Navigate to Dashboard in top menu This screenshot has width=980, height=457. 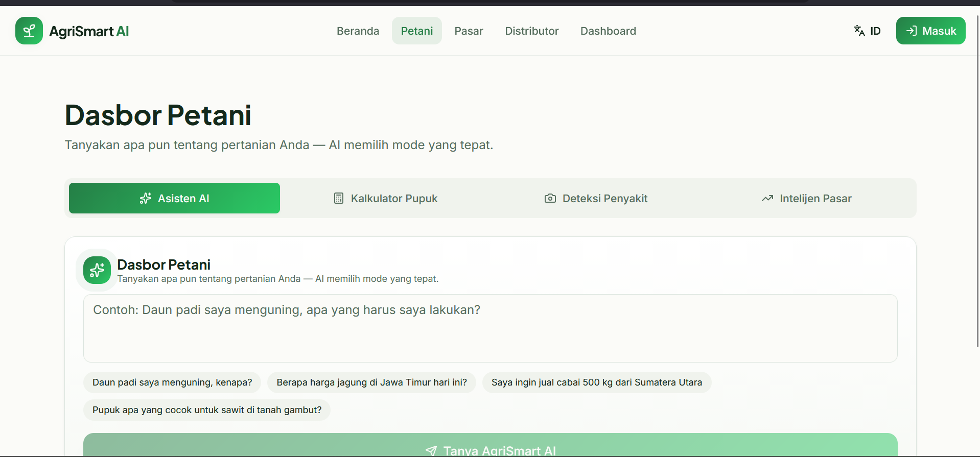point(608,31)
